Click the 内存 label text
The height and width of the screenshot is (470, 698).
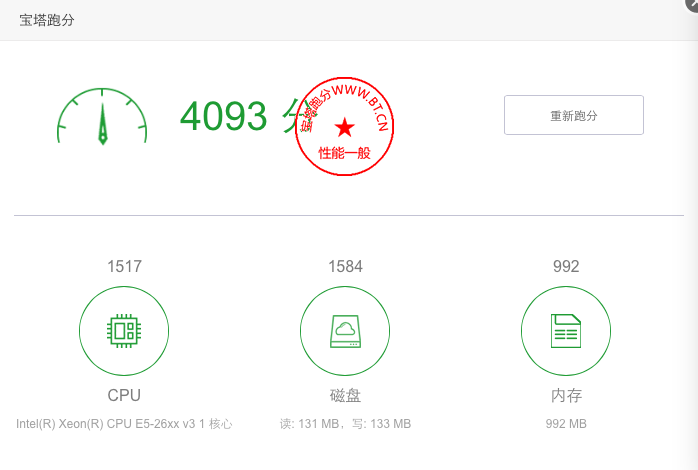(x=566, y=395)
